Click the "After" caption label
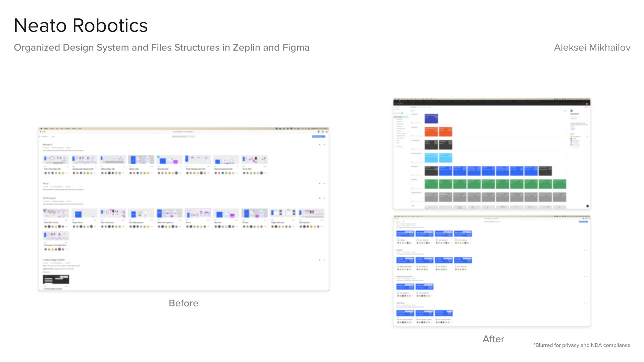This screenshot has height=362, width=644. 493,339
